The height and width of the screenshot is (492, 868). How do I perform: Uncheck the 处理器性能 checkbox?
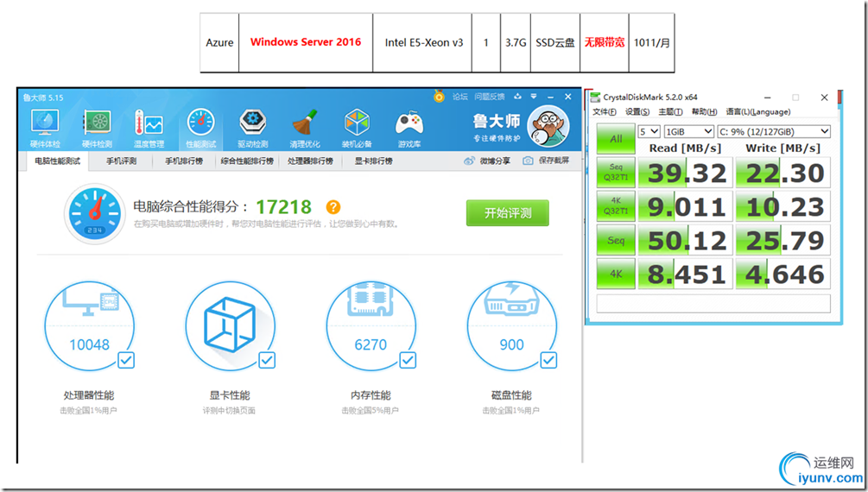pos(126,361)
